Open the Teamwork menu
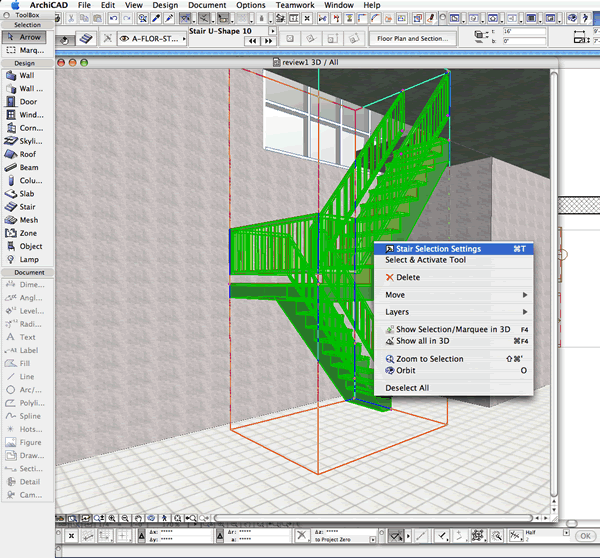The height and width of the screenshot is (558, 600). pos(295,5)
